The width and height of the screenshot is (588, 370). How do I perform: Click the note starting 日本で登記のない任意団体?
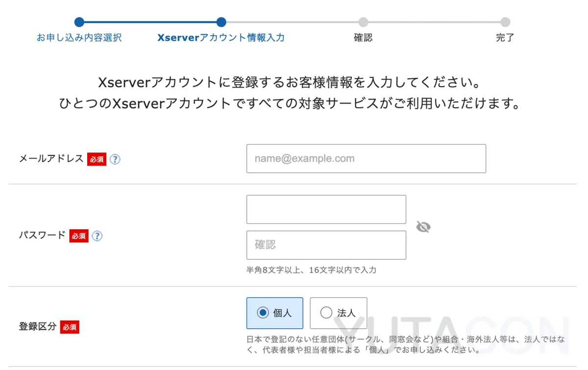(x=406, y=345)
